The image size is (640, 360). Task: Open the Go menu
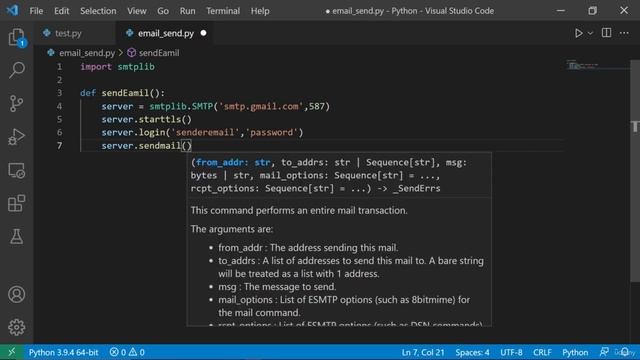(x=163, y=11)
